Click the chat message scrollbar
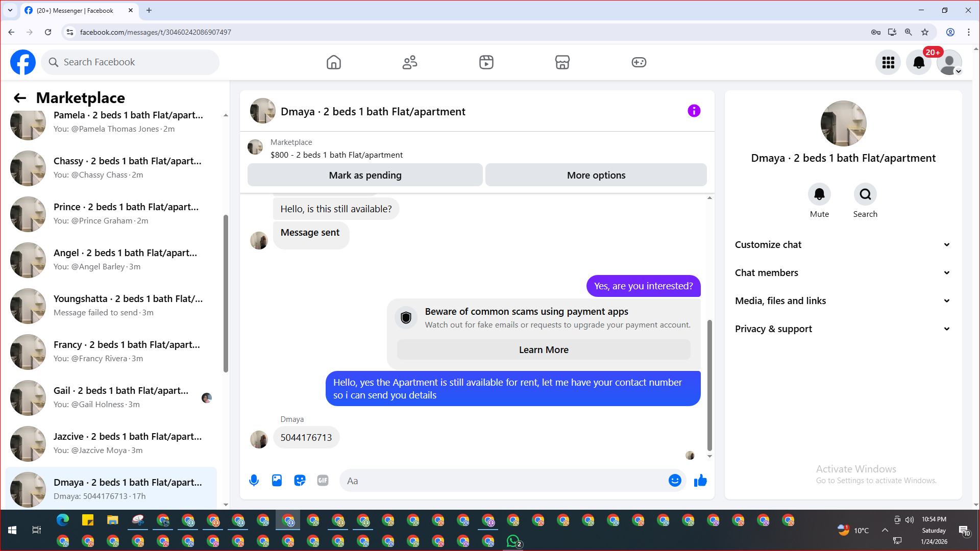 click(x=709, y=385)
